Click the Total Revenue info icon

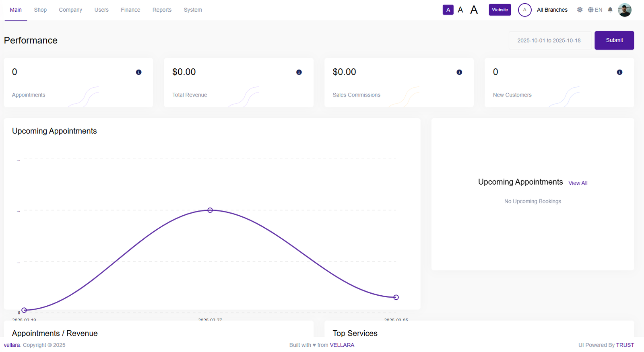pyautogui.click(x=299, y=72)
